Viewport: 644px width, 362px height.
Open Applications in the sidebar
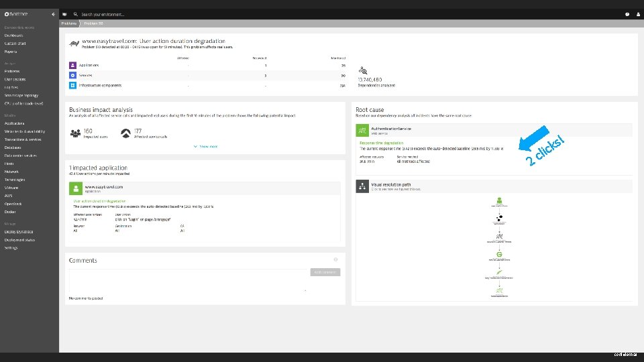pos(14,123)
